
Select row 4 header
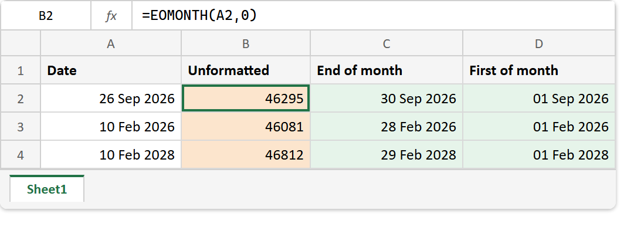[21, 155]
